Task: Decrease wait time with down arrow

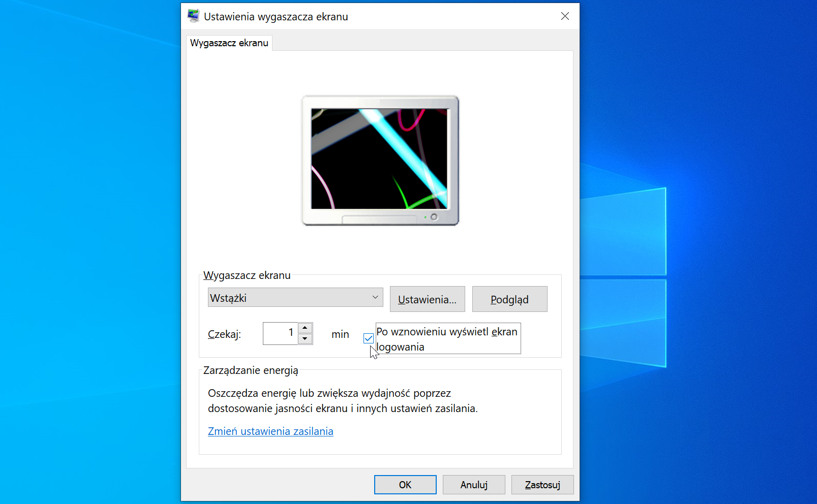Action: 305,339
